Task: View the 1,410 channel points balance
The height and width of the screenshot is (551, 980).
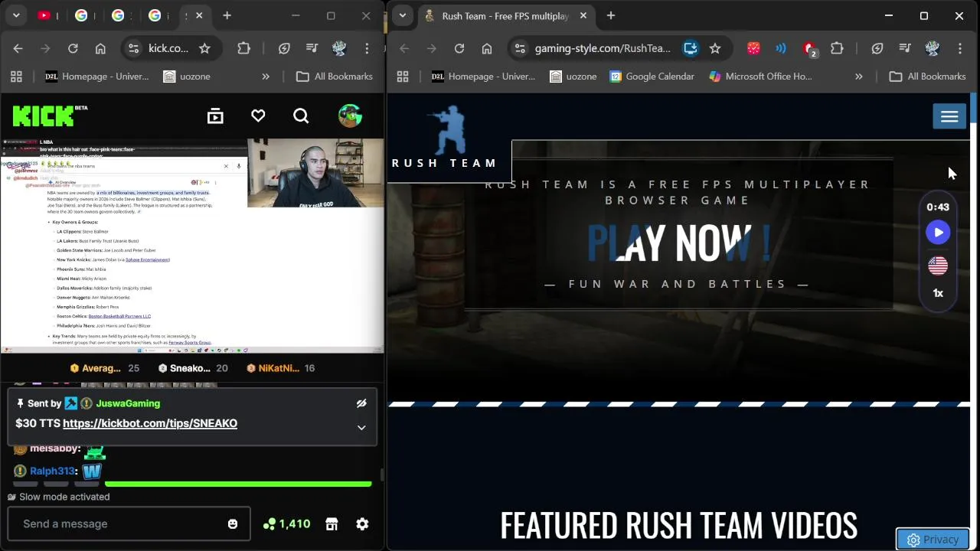Action: point(286,524)
